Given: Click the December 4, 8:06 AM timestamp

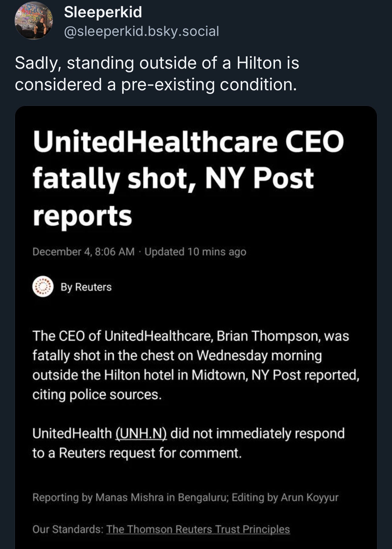Looking at the screenshot, I should 84,252.
